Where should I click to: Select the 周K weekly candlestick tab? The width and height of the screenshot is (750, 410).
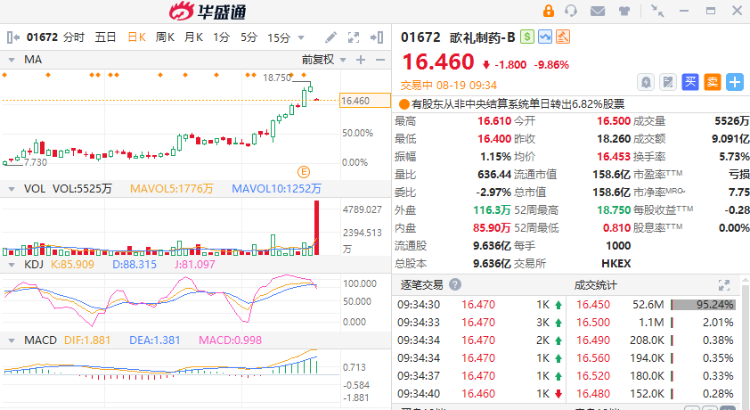pyautogui.click(x=165, y=37)
